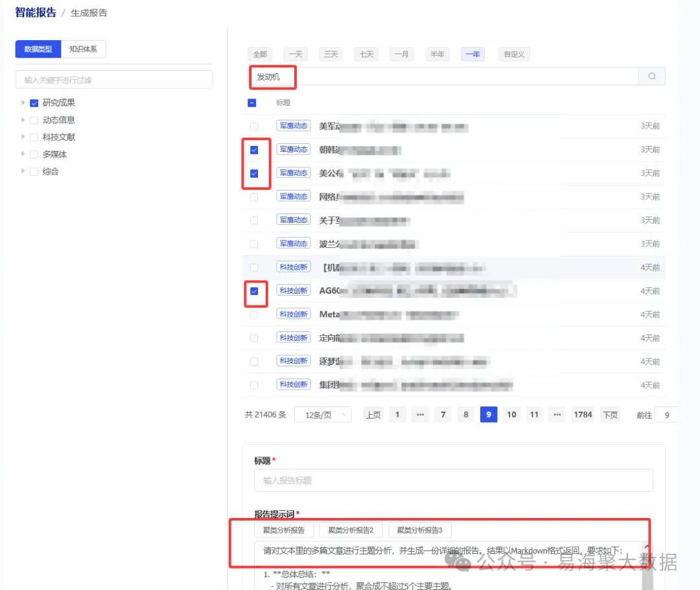
Task: Expand the 科技文献 tree node
Action: point(23,137)
